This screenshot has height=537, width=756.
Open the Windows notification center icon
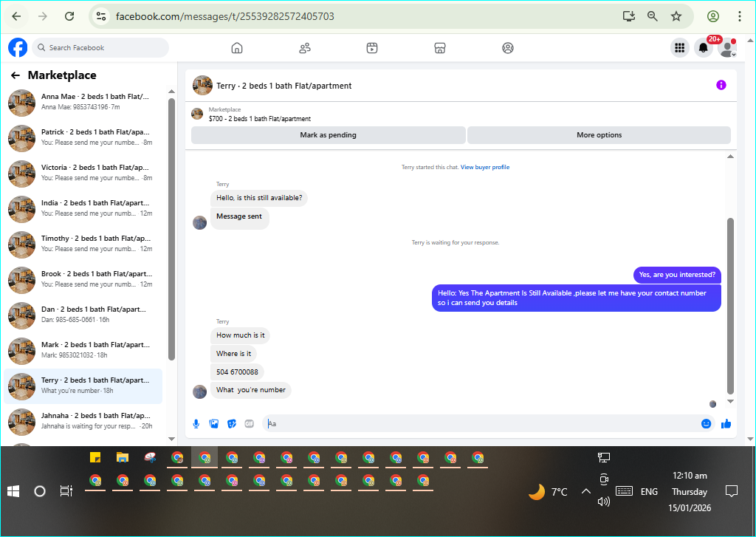[x=732, y=491]
